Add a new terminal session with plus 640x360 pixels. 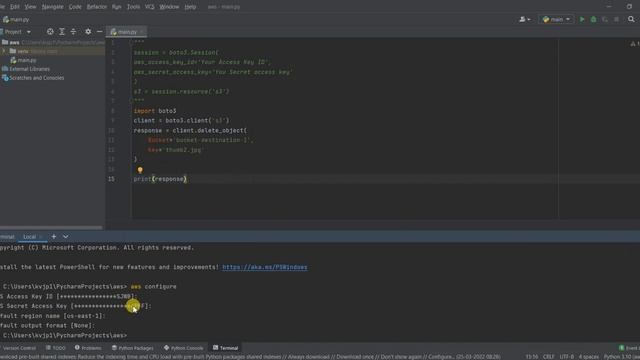53,237
